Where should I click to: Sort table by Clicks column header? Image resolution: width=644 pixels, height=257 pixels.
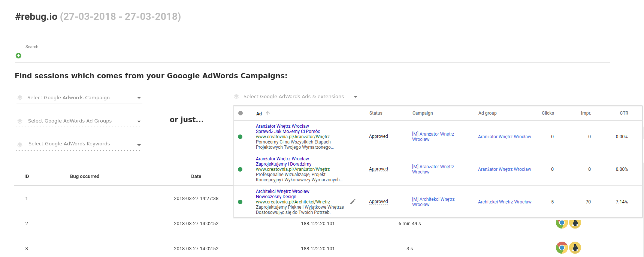(x=548, y=113)
